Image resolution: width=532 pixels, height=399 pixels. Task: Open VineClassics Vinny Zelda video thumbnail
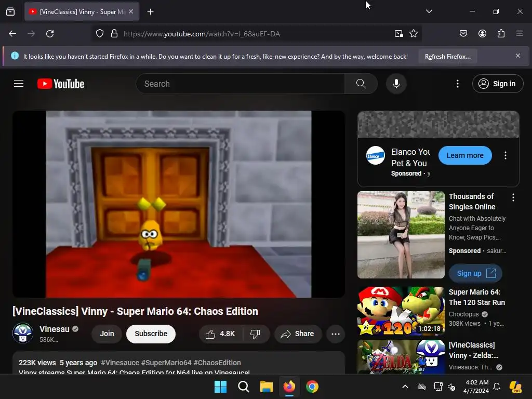click(401, 356)
